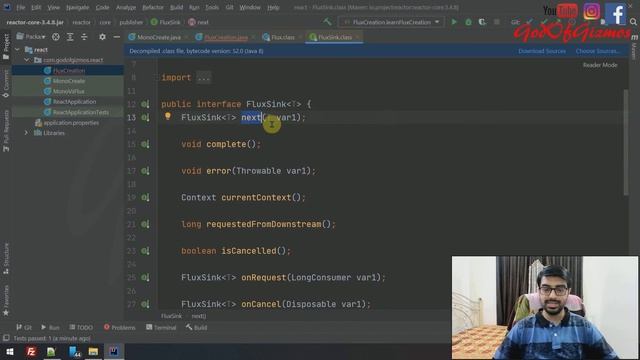Click the locate/select opened file target icon
This screenshot has width=640, height=360.
coord(56,37)
